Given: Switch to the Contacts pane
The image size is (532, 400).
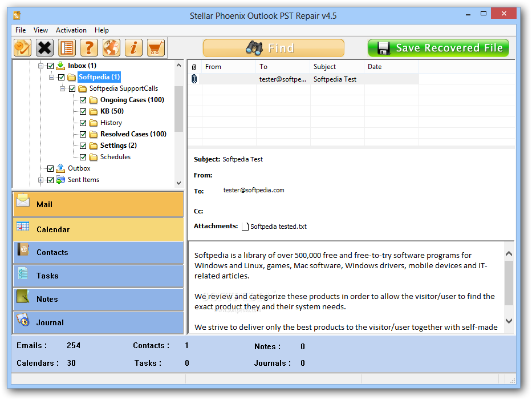Looking at the screenshot, I should pos(99,252).
